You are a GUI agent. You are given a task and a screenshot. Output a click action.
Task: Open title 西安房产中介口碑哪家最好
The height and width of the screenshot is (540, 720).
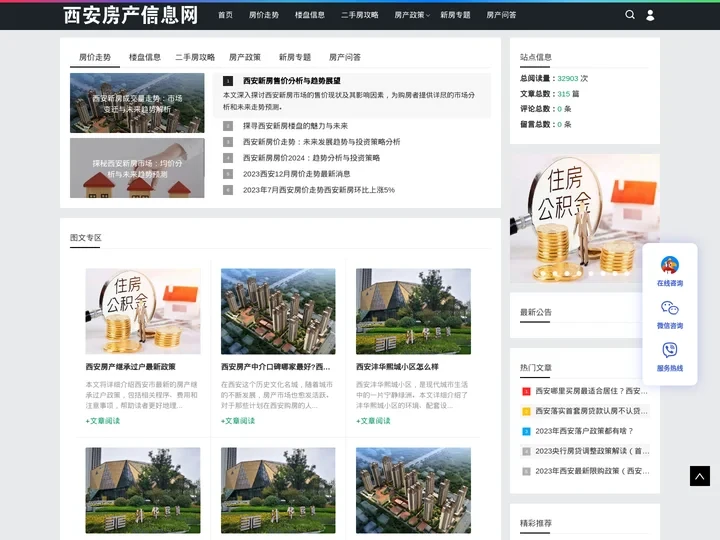[275, 367]
